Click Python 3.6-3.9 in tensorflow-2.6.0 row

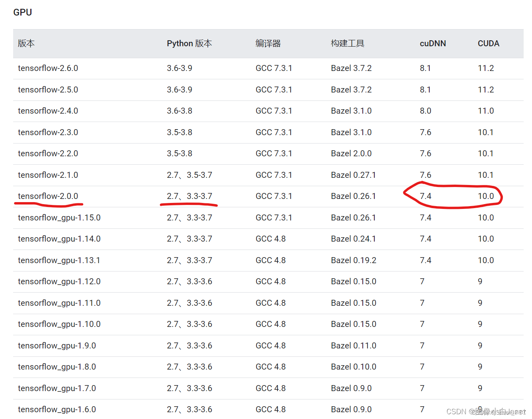tap(180, 68)
